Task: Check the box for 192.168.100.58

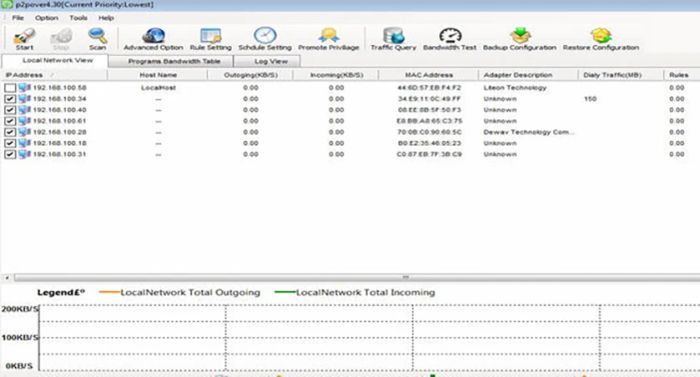Action: point(10,88)
